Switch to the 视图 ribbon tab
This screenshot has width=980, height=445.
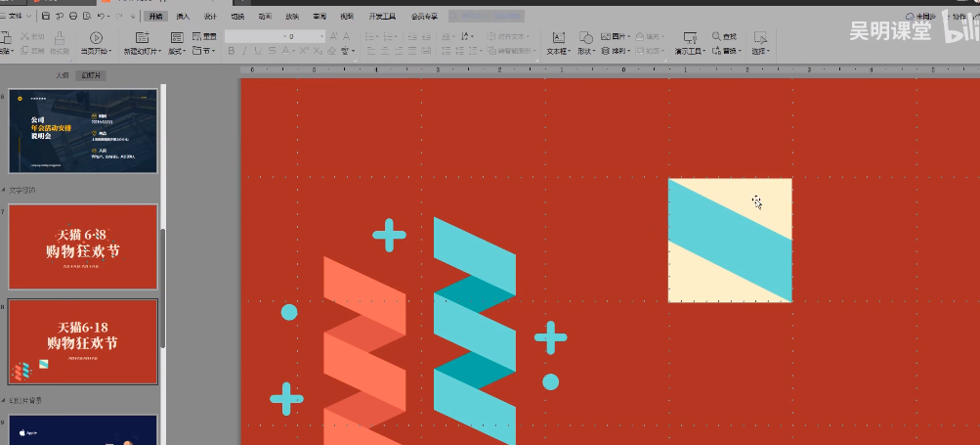[346, 17]
